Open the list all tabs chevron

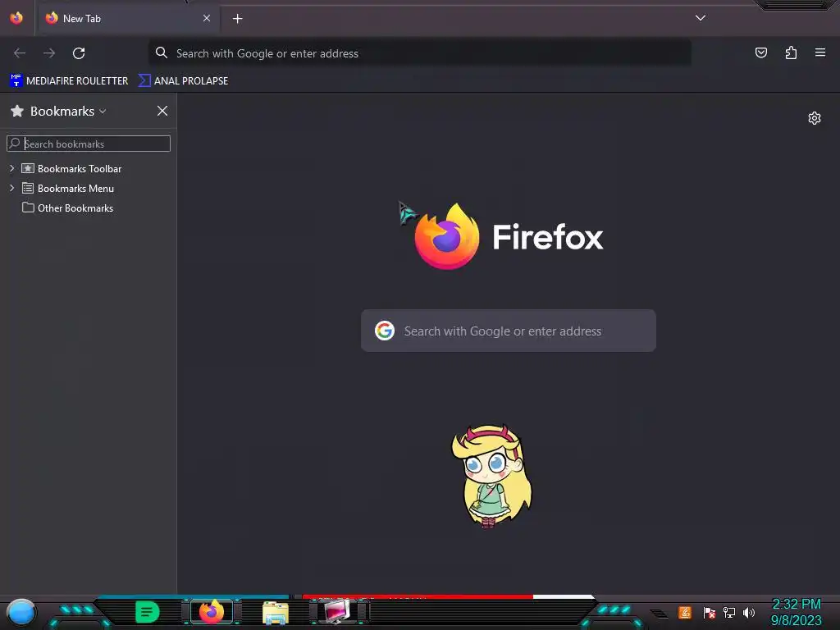point(701,18)
